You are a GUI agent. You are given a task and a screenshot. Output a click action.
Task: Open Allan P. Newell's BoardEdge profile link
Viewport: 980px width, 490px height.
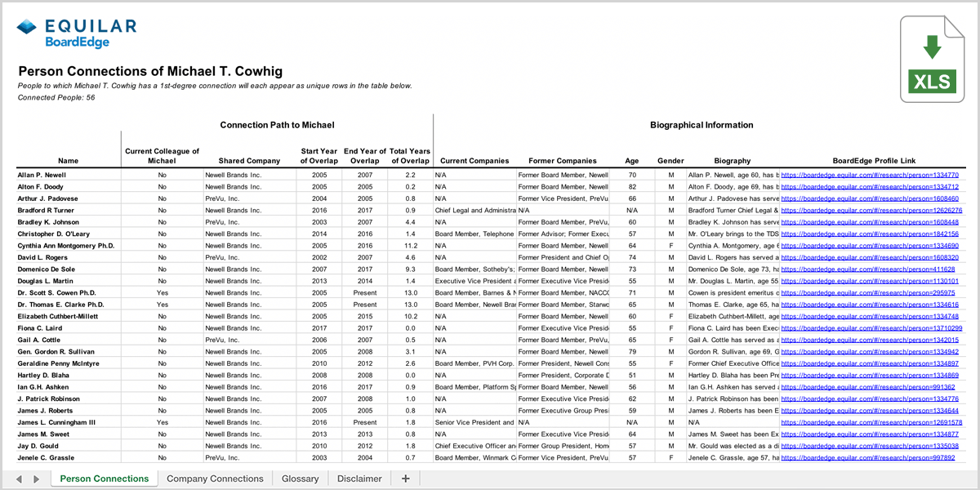pyautogui.click(x=870, y=175)
